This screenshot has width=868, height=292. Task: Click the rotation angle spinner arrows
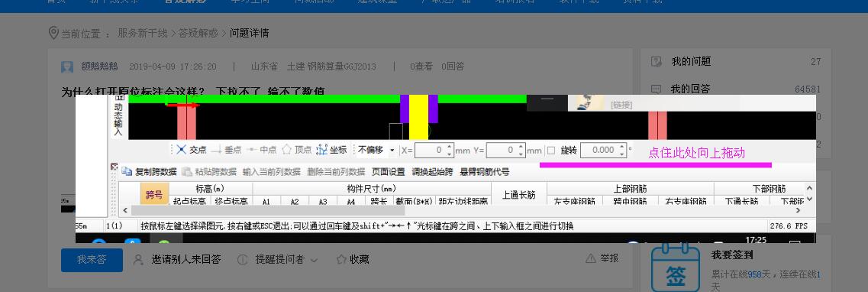(622, 150)
